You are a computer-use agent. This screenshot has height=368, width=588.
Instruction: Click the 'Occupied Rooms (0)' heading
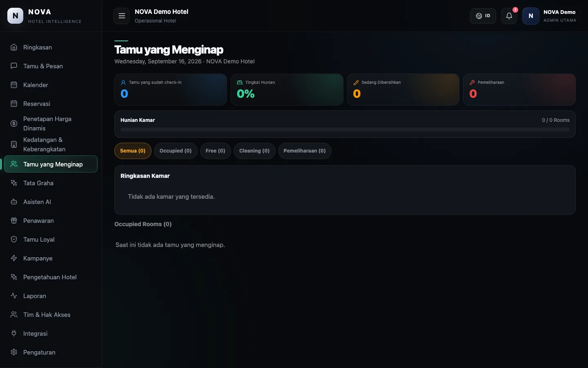pos(143,224)
